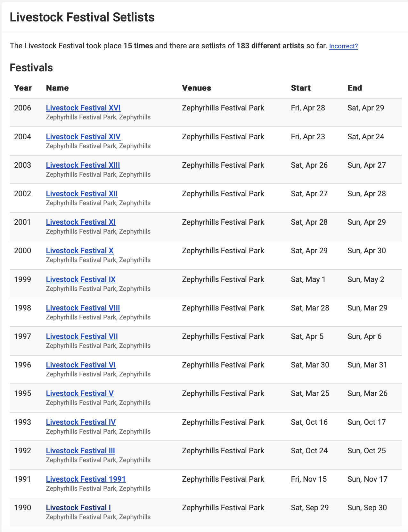View Livestock Festival X from 2000

click(x=80, y=251)
